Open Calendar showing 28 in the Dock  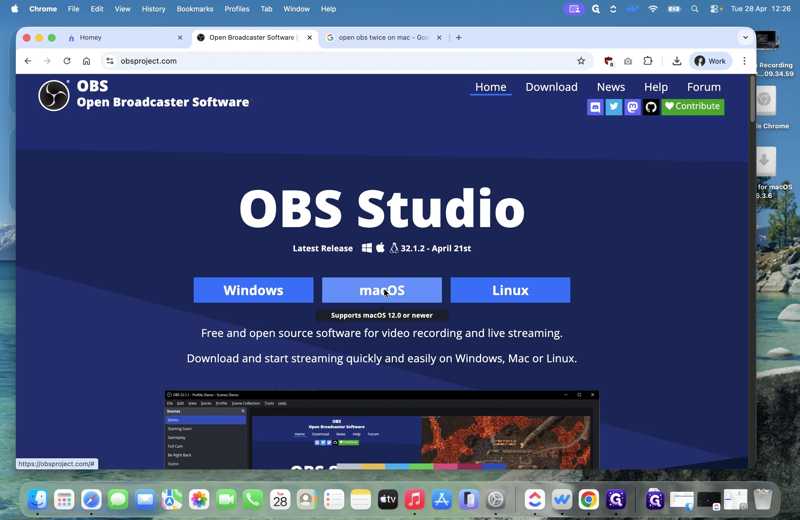point(280,500)
